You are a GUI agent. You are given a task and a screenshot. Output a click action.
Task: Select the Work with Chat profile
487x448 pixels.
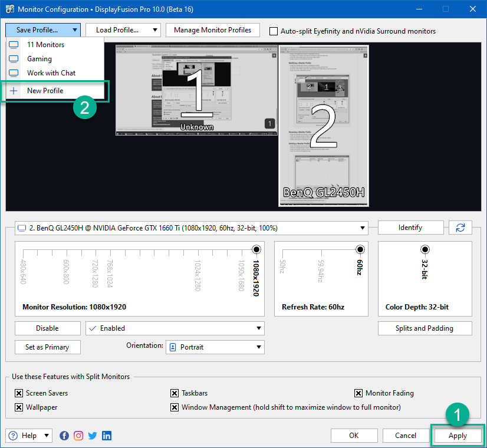point(55,73)
